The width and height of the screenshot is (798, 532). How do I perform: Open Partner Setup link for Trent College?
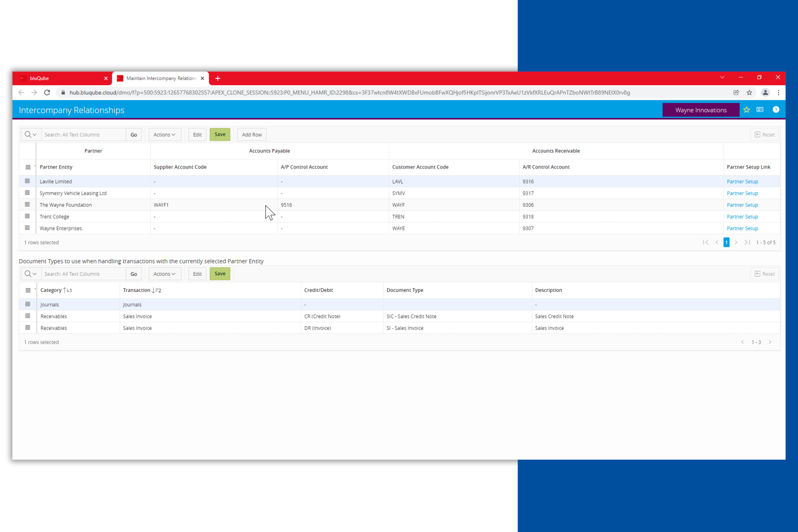click(x=742, y=216)
